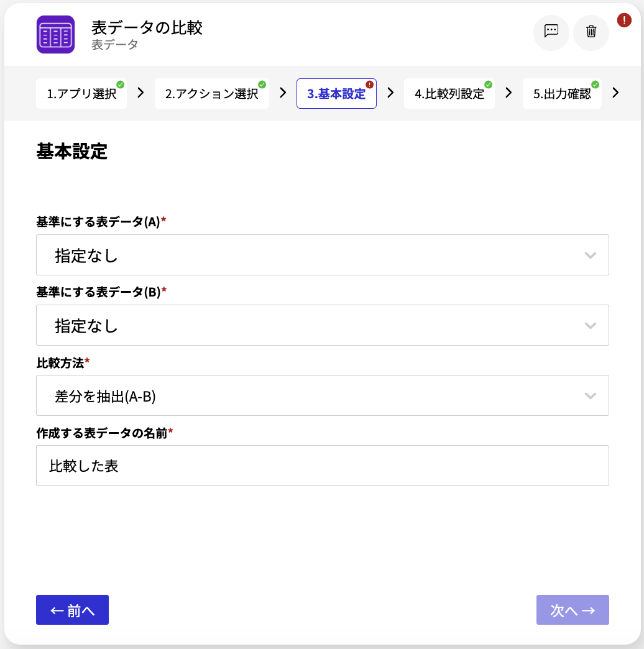Click the trash can delete icon

pyautogui.click(x=591, y=32)
